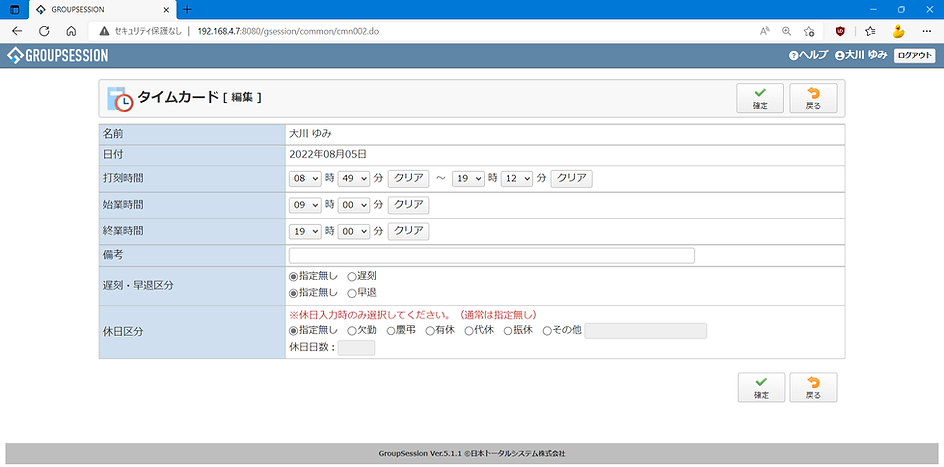Click the user 大川 ゆみ in header
The height and width of the screenshot is (467, 944).
[861, 55]
